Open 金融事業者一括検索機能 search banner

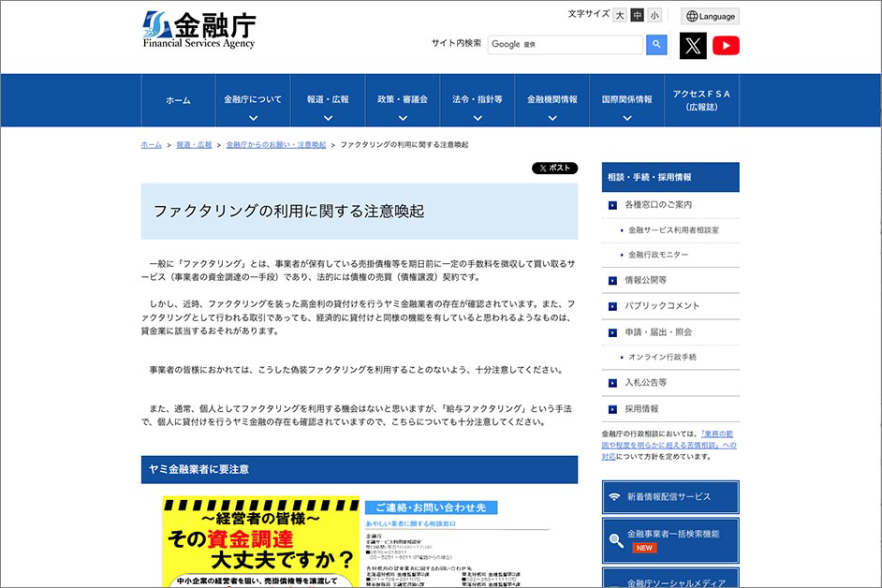[669, 540]
